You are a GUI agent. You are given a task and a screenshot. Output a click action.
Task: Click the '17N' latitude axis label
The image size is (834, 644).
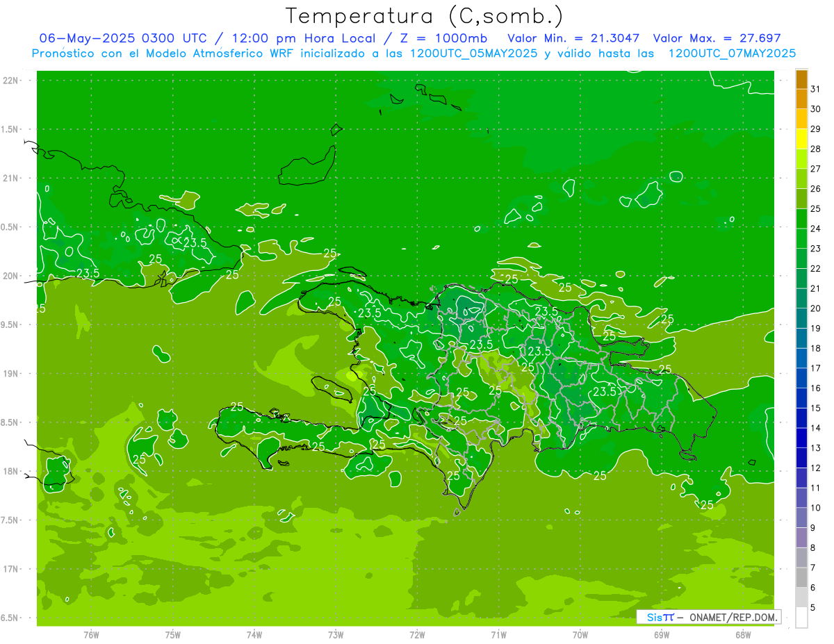[10, 569]
